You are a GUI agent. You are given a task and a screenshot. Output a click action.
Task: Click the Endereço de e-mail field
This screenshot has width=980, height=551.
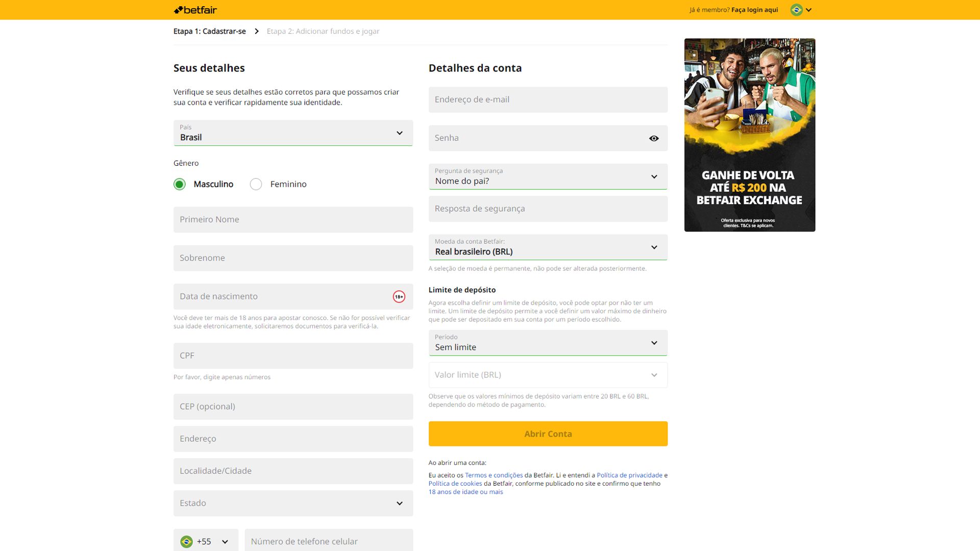pyautogui.click(x=548, y=99)
